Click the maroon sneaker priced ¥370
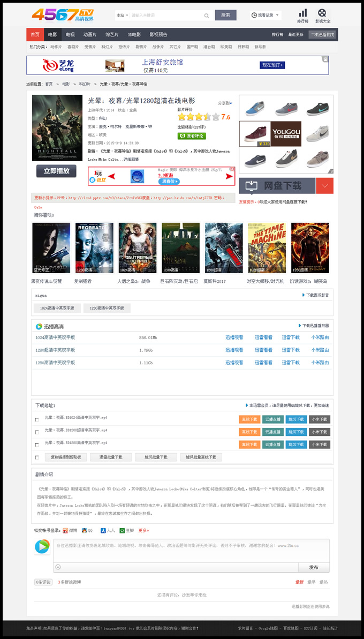Screen dimensions: 364x639 [255, 134]
